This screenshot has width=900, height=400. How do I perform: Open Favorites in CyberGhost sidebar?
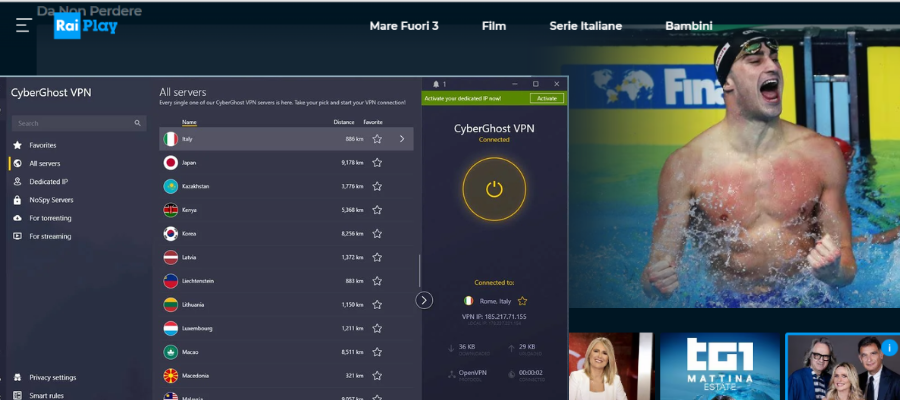[43, 145]
